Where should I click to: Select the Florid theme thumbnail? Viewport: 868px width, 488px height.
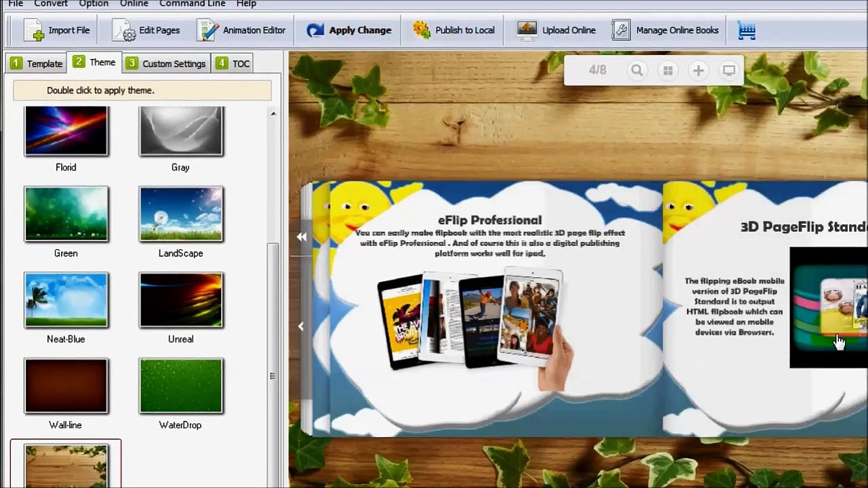point(66,131)
